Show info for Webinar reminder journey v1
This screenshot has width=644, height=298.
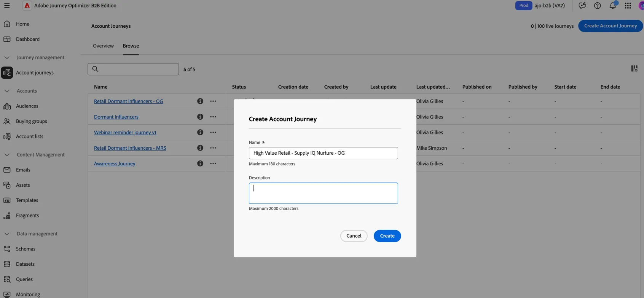[x=200, y=132]
